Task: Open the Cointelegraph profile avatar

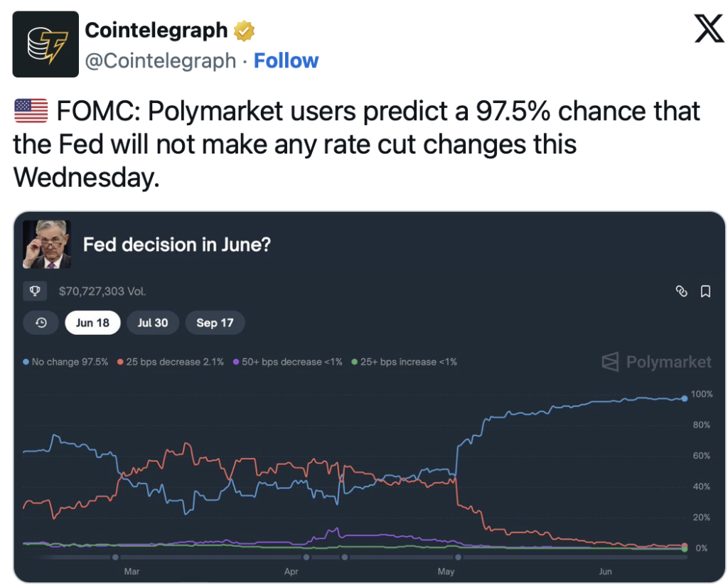Action: coord(45,44)
